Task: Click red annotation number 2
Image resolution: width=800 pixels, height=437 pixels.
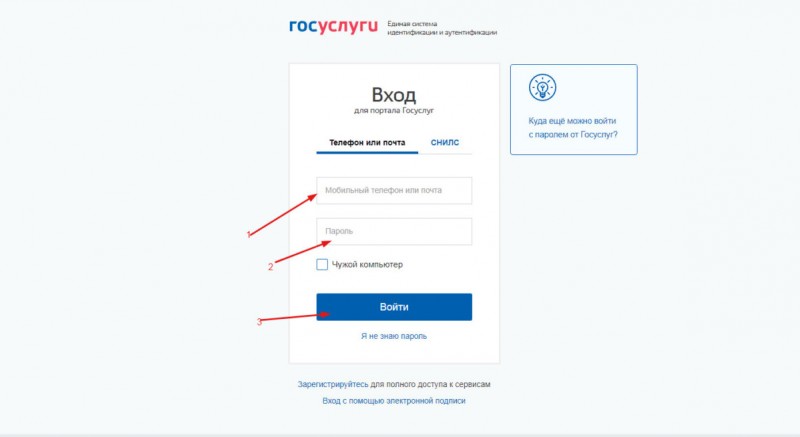Action: pyautogui.click(x=270, y=266)
